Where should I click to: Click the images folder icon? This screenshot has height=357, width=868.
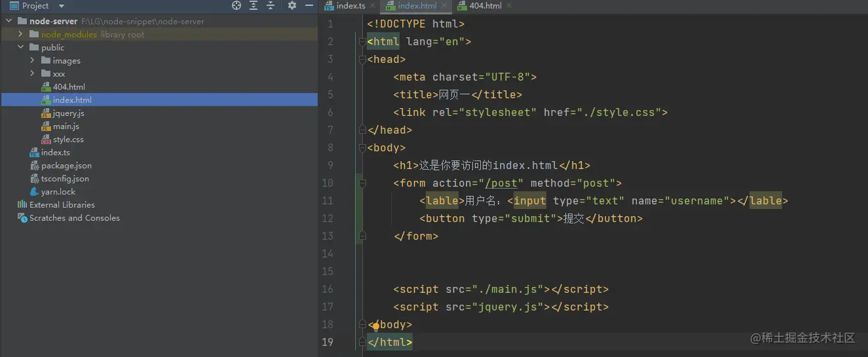pos(46,60)
